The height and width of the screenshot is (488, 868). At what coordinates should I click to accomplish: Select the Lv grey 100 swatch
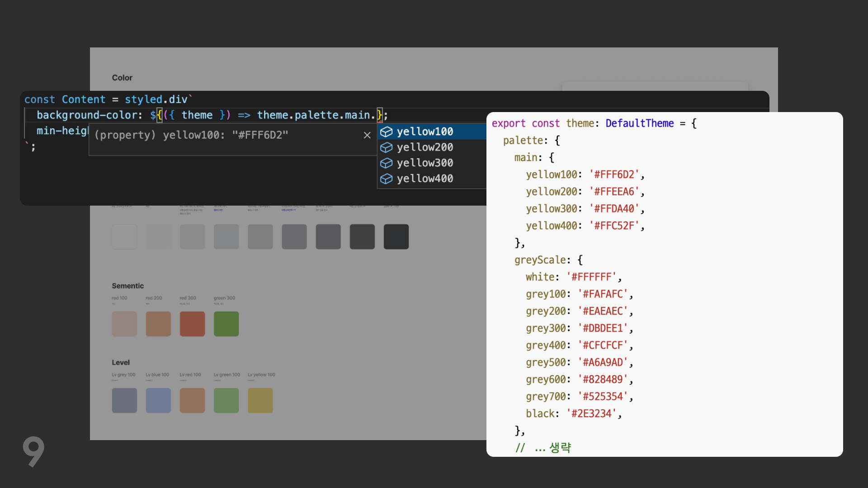124,400
